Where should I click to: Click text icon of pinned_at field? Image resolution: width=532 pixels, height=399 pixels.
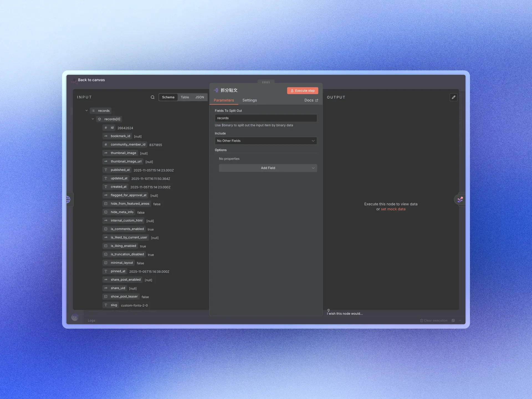(106, 271)
